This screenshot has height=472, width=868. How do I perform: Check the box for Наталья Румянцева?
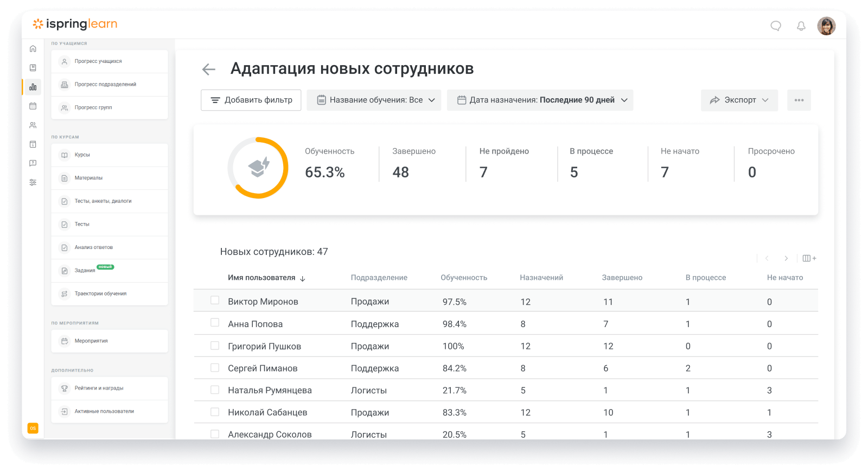tap(215, 390)
